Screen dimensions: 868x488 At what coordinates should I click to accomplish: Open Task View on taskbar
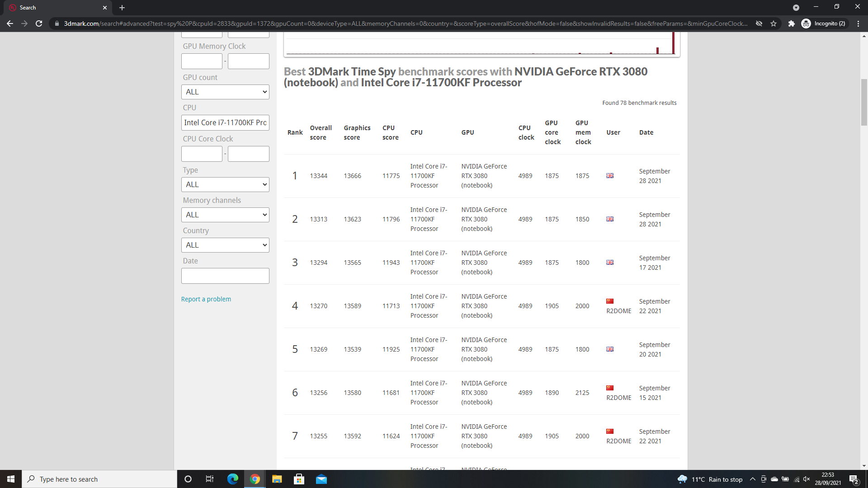click(x=210, y=479)
